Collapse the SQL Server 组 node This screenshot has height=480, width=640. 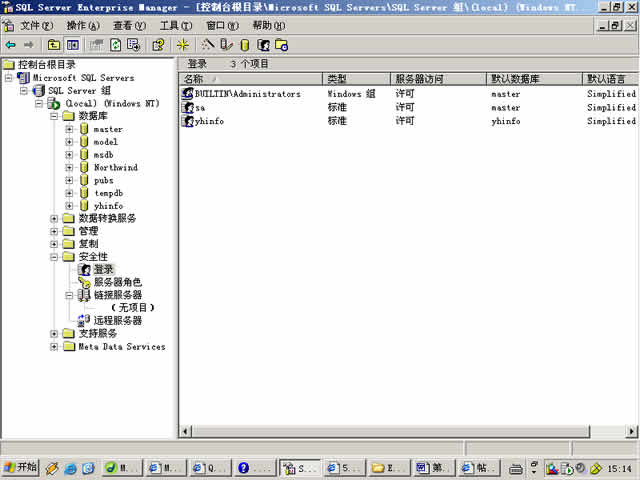(x=24, y=91)
